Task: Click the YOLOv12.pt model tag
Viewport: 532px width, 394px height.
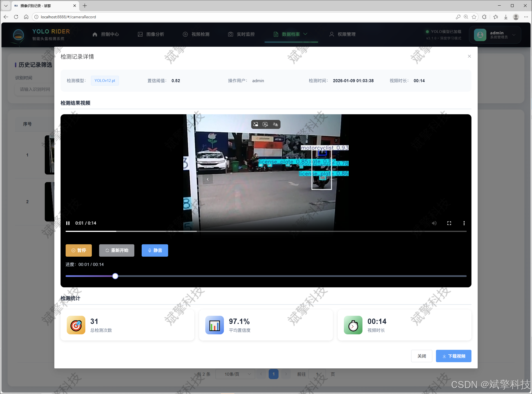Action: pos(105,81)
